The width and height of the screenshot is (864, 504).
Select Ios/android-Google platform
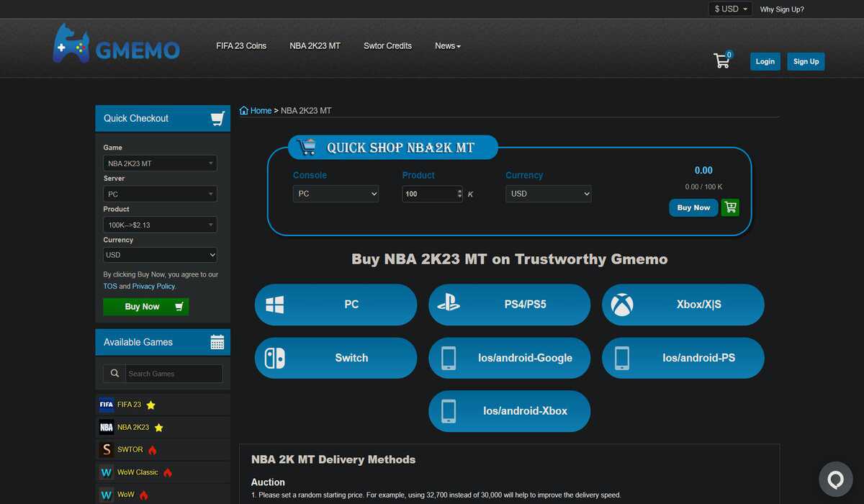509,358
